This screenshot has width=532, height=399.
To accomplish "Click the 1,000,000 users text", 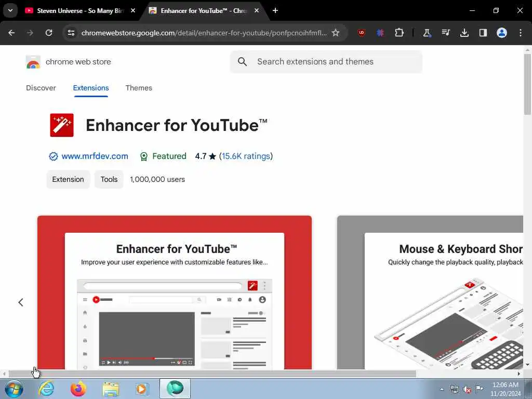I will coord(157,179).
